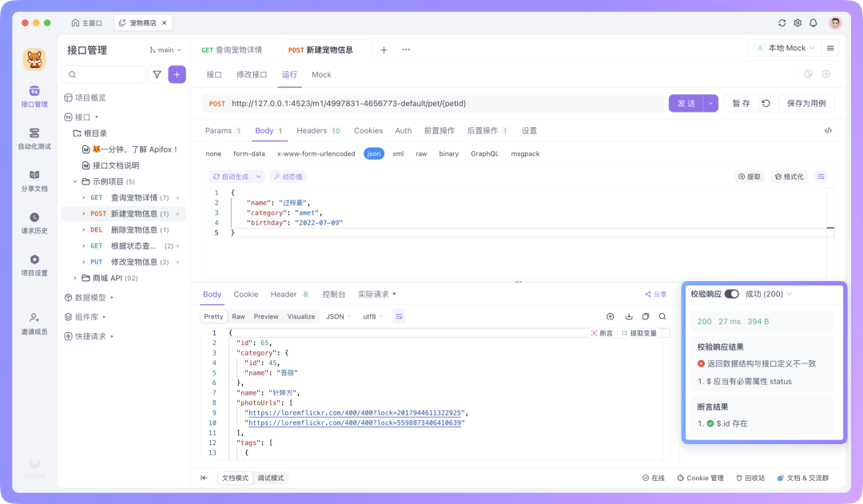Open 分享文档 sidebar section
Screen dimensions: 863x504
[x=34, y=181]
